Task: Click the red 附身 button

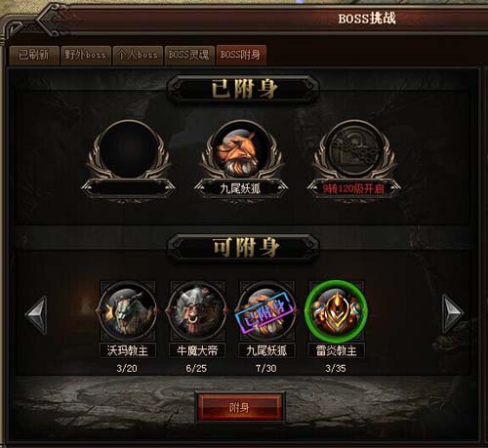Action: [239, 407]
